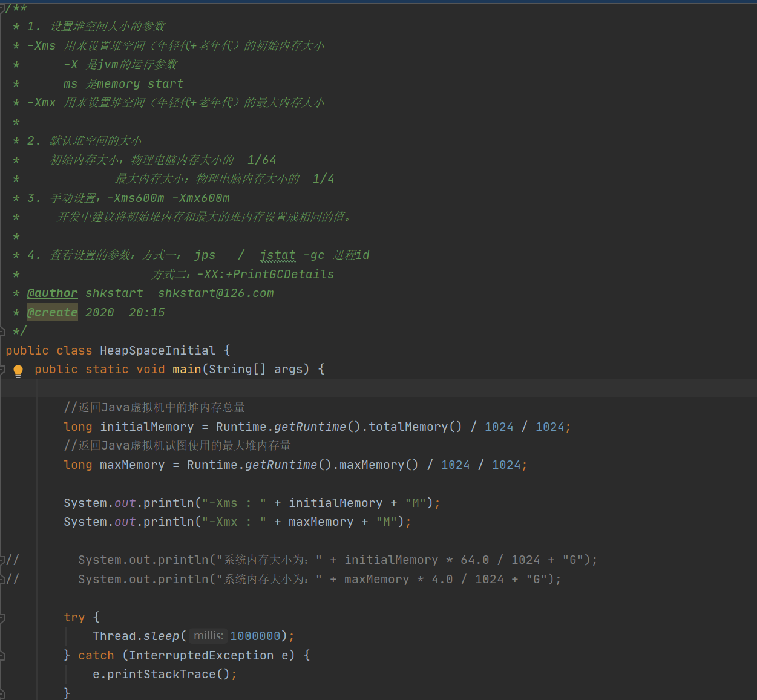Screen dimensions: 757x700
Task: Click maxMemory in the long declaration line
Action: 133,465
